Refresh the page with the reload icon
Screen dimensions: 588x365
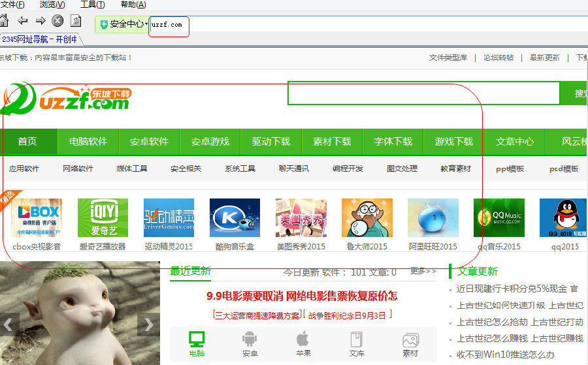[x=76, y=21]
